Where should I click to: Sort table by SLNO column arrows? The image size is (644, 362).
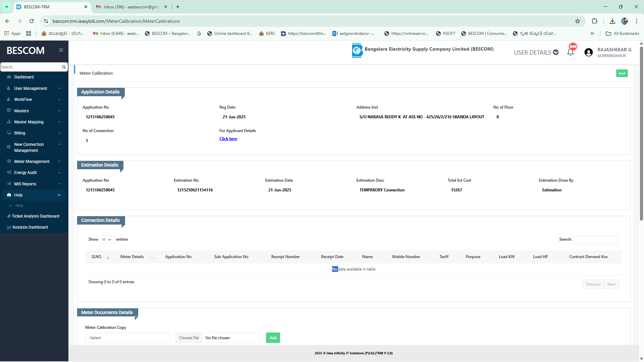point(108,257)
